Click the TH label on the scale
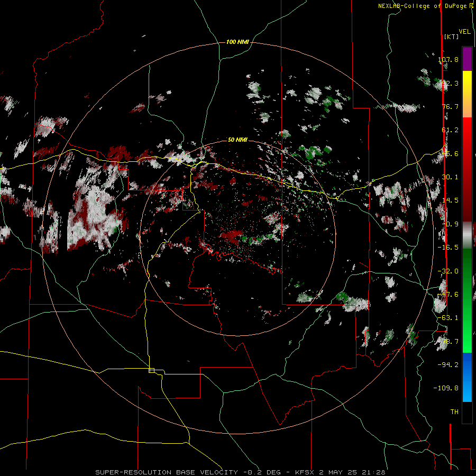This screenshot has width=476, height=476. [454, 412]
